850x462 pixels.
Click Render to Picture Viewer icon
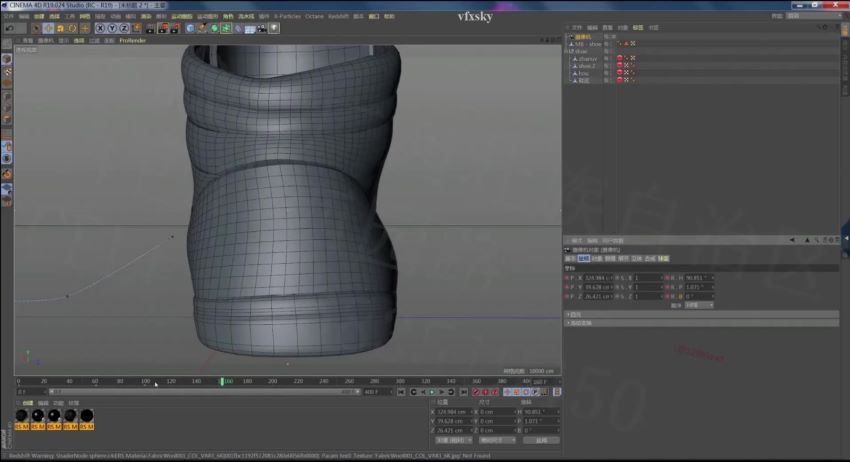tap(163, 28)
